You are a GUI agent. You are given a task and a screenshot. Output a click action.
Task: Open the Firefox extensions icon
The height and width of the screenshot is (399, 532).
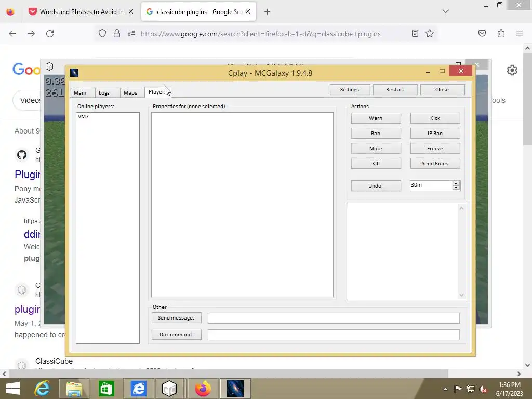[501, 33]
